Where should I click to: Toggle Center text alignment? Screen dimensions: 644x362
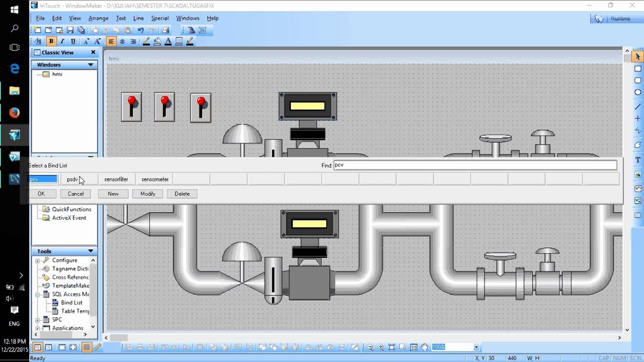pyautogui.click(x=122, y=41)
